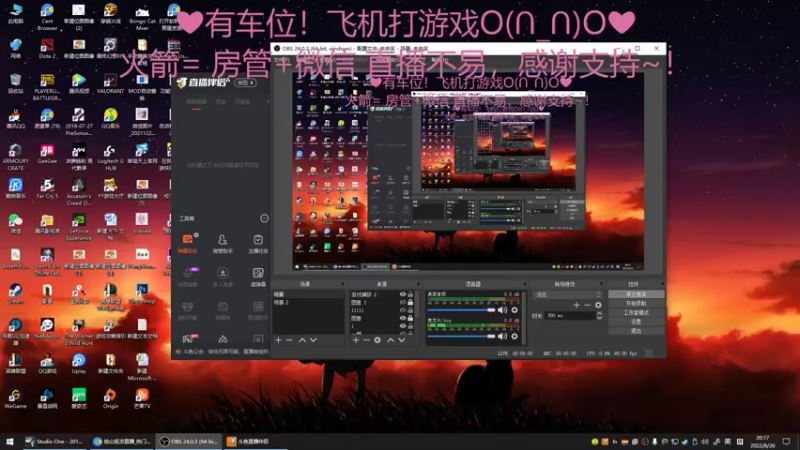Toggle lock of 图像 2 source

point(410,302)
